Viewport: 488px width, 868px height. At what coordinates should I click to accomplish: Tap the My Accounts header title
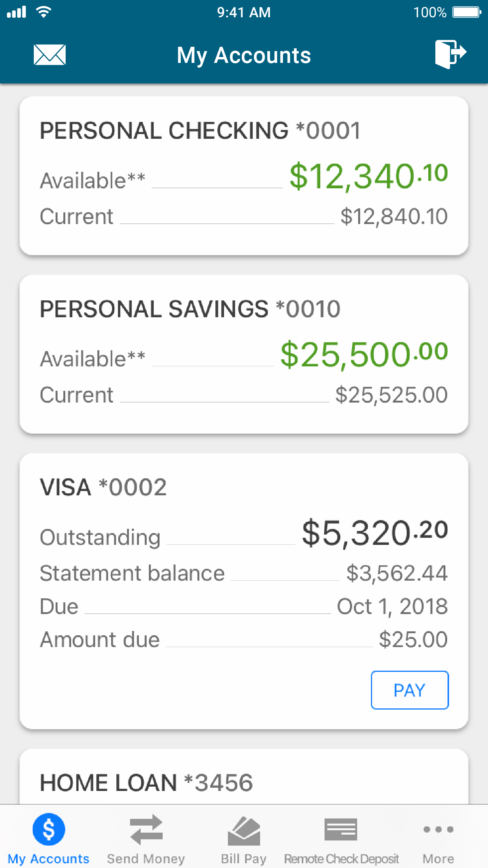(x=244, y=55)
